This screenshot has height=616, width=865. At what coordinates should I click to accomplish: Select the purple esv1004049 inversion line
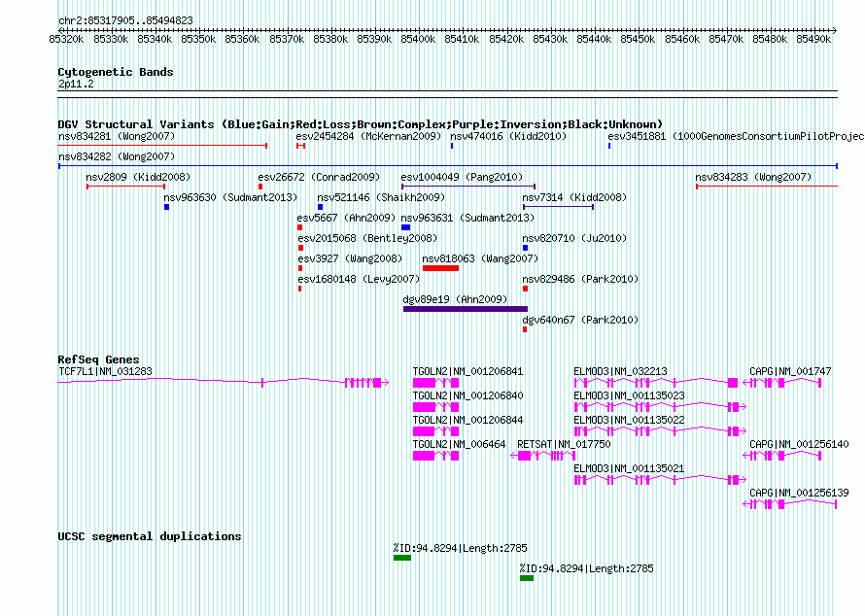[468, 187]
